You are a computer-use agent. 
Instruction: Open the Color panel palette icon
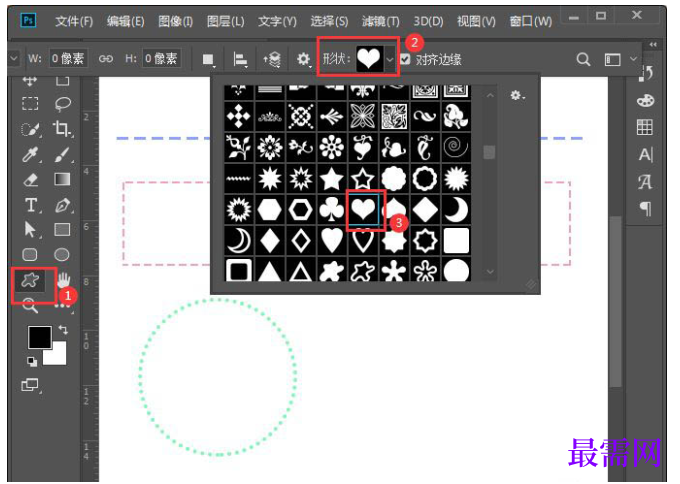coord(645,101)
